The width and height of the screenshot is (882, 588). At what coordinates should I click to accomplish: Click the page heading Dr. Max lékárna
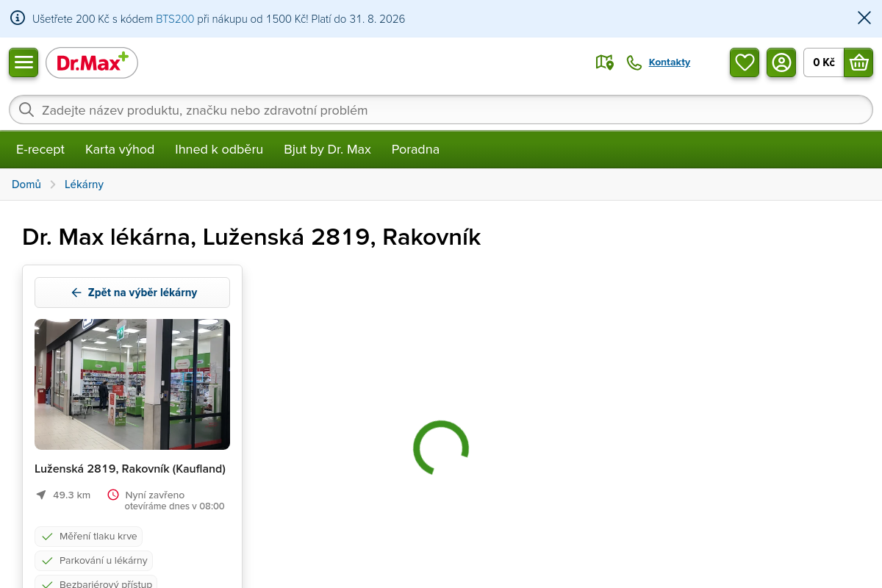coord(251,237)
